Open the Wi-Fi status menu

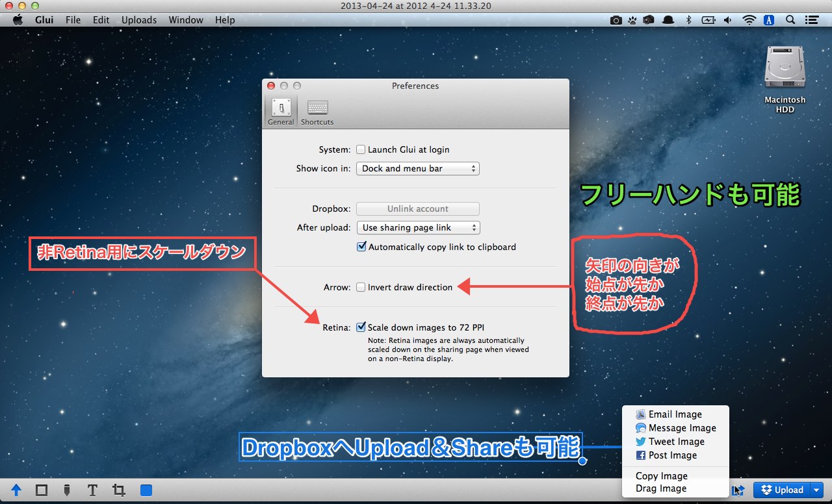tap(749, 20)
